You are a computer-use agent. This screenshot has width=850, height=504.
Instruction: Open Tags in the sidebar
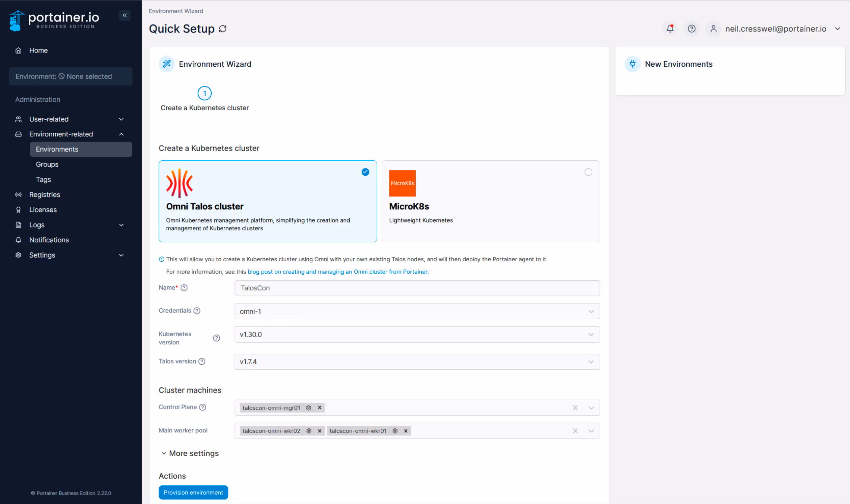(43, 179)
